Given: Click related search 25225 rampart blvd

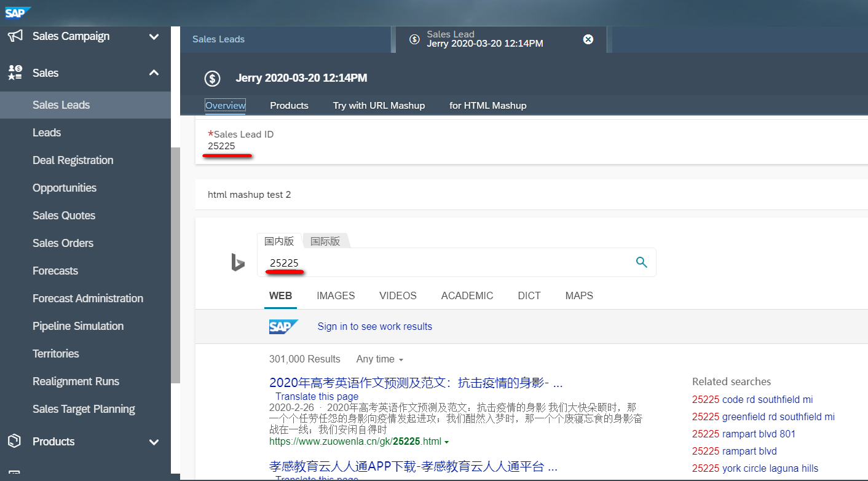Looking at the screenshot, I should [x=735, y=452].
